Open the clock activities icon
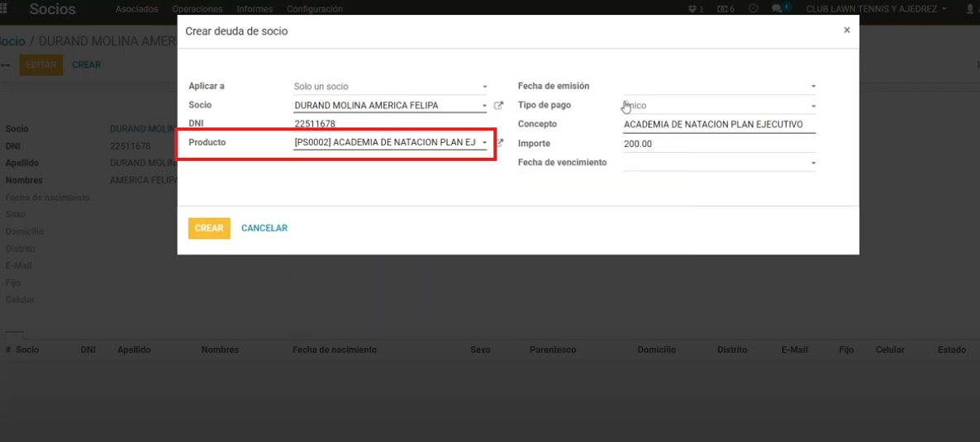 pos(753,9)
